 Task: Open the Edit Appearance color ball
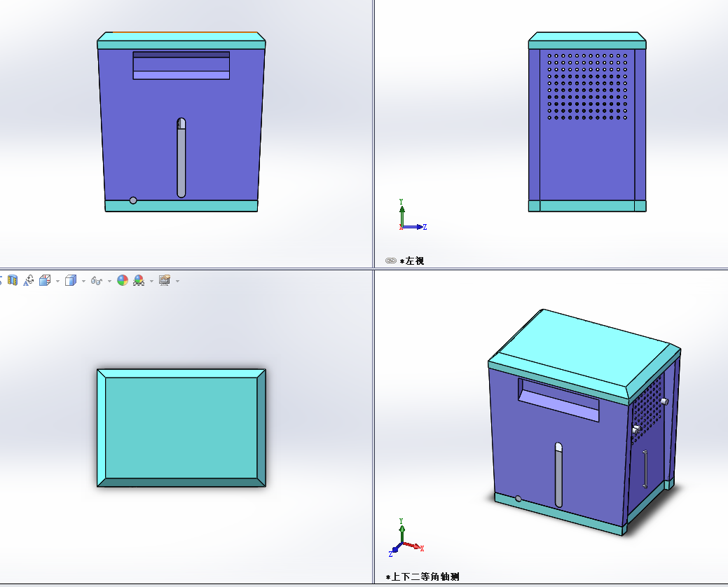point(123,280)
